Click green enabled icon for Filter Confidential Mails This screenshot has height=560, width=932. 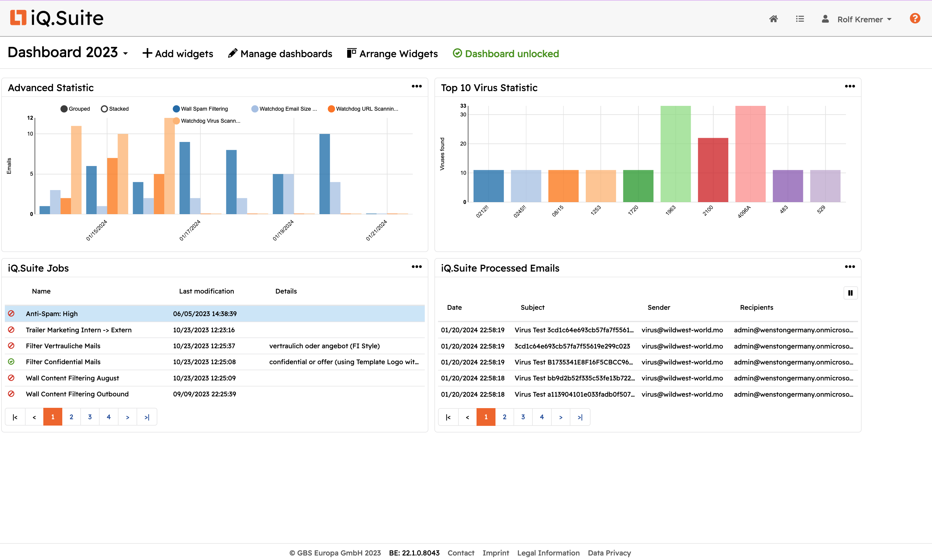[x=11, y=362]
